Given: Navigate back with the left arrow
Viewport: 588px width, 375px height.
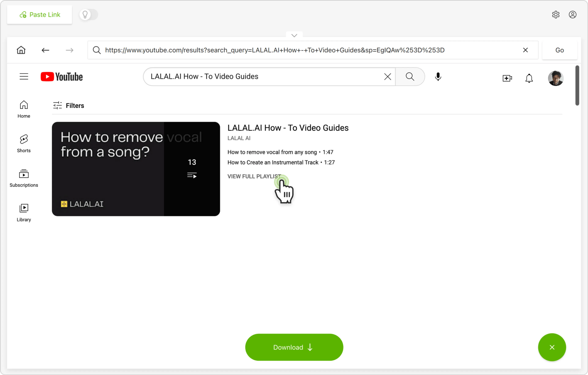Looking at the screenshot, I should (x=45, y=50).
